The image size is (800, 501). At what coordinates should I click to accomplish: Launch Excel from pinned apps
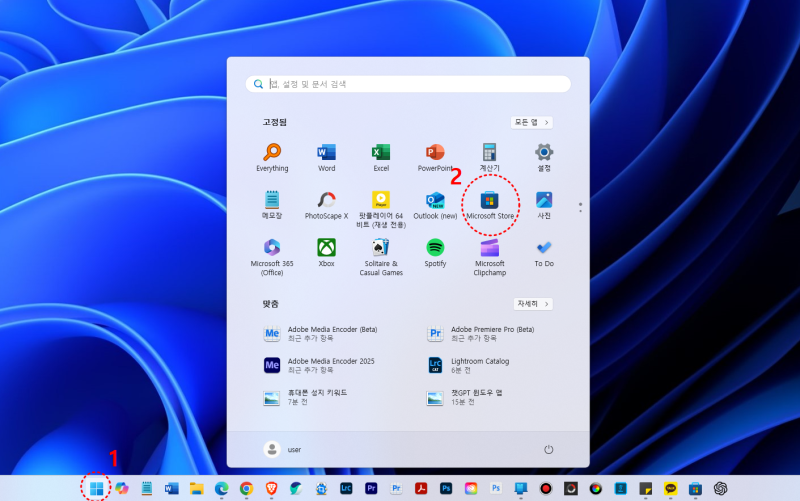(x=381, y=158)
